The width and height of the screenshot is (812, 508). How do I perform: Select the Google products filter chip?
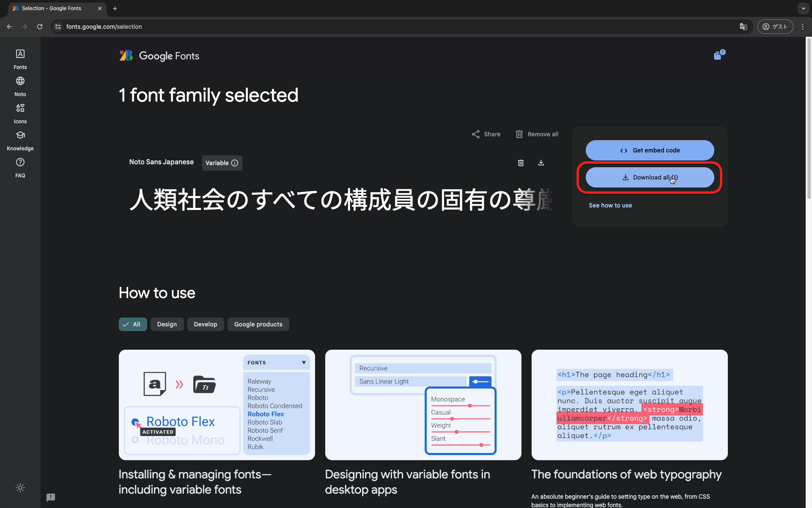click(x=258, y=324)
